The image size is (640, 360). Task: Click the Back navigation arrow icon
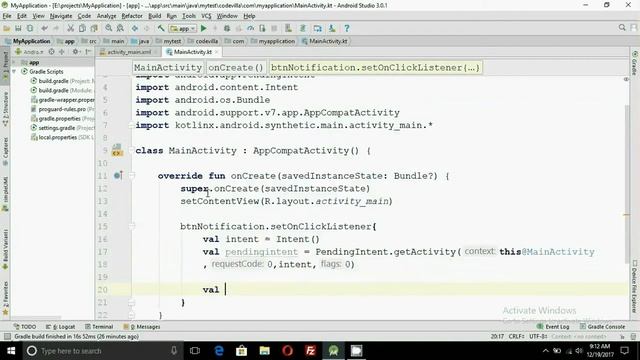135,28
